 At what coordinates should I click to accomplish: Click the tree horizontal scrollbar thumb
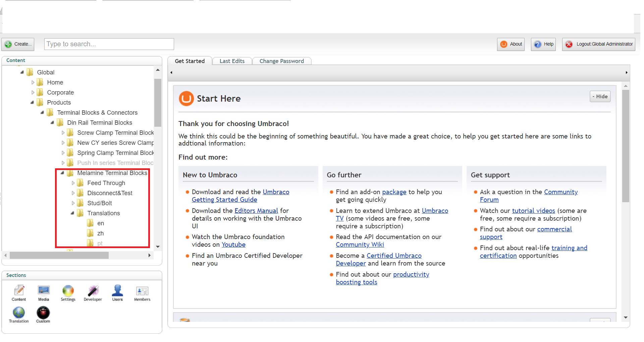[x=59, y=255]
